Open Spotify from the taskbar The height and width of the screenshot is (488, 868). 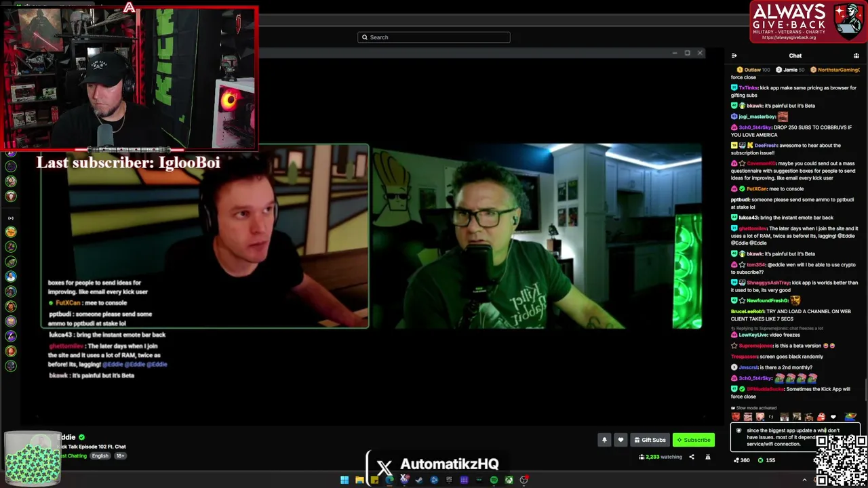494,480
